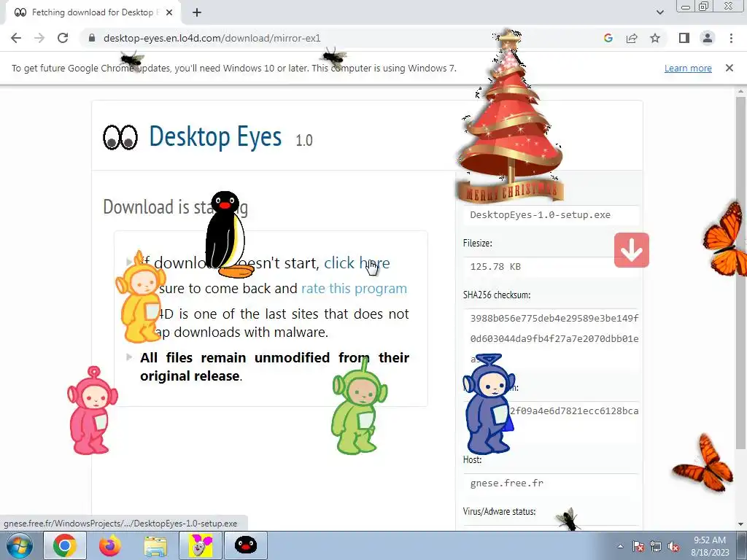Viewport: 747px width, 560px height.
Task: Share this page via the share icon
Action: pyautogui.click(x=632, y=38)
